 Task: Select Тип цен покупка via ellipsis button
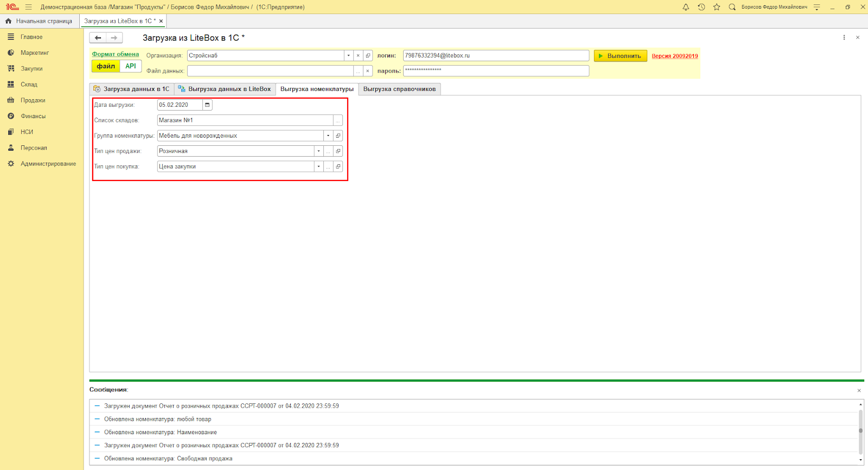click(x=328, y=166)
